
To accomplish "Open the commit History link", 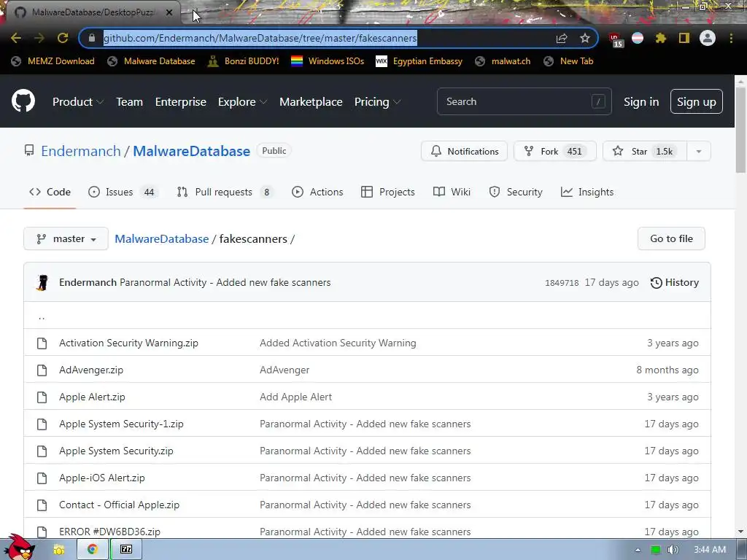I will pyautogui.click(x=675, y=282).
